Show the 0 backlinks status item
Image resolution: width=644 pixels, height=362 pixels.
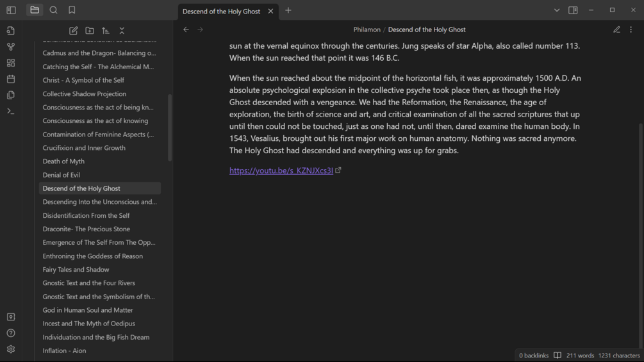click(534, 356)
